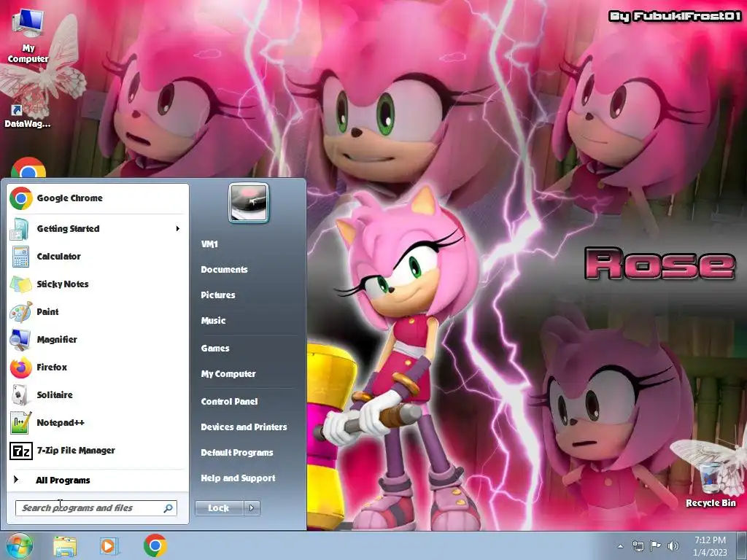Click the 'Notepad++' label

(61, 422)
